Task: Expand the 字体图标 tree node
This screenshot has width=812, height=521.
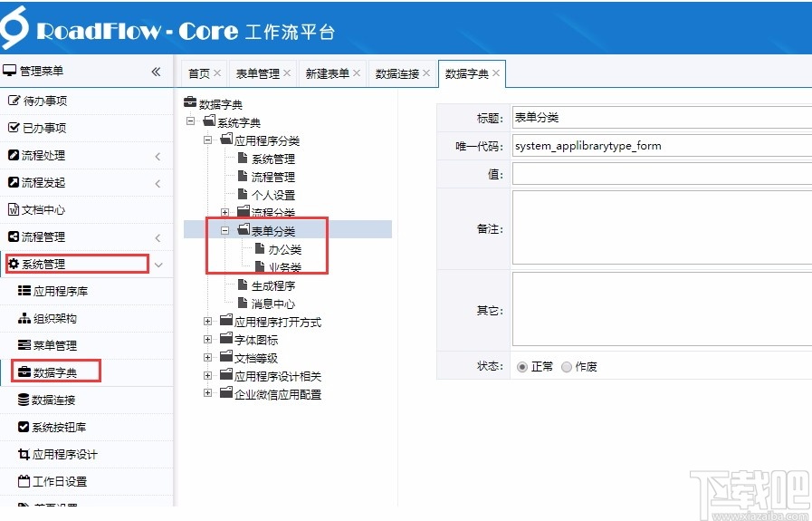Action: tap(207, 339)
